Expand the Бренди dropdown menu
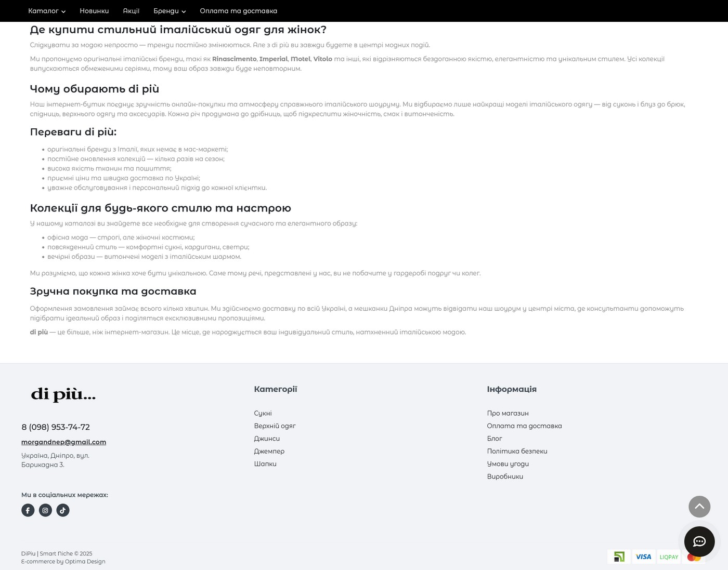The height and width of the screenshot is (570, 728). click(170, 11)
